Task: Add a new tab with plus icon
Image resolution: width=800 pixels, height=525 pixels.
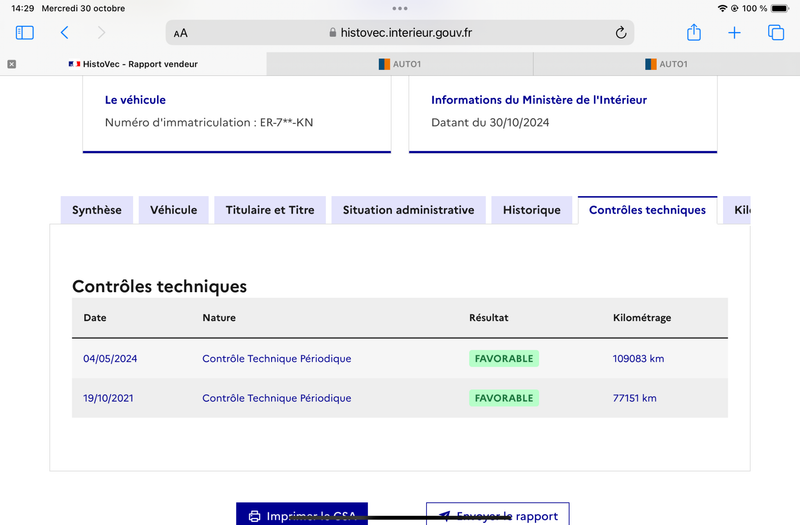Action: 734,33
